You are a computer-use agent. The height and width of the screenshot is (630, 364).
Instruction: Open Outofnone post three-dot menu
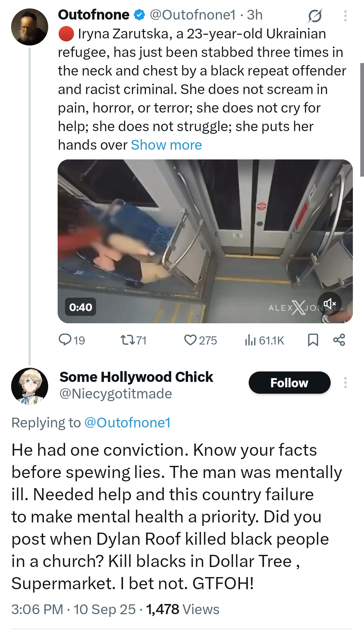pos(345,16)
